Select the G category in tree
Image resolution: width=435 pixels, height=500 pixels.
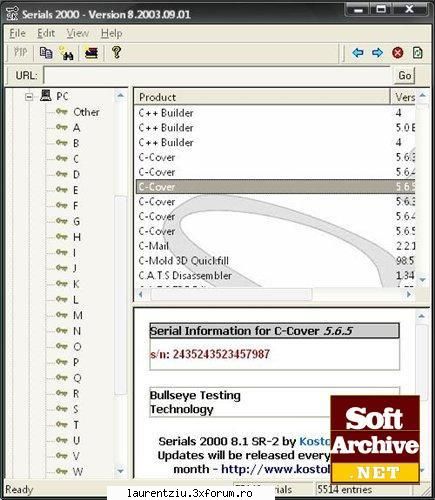tap(76, 221)
